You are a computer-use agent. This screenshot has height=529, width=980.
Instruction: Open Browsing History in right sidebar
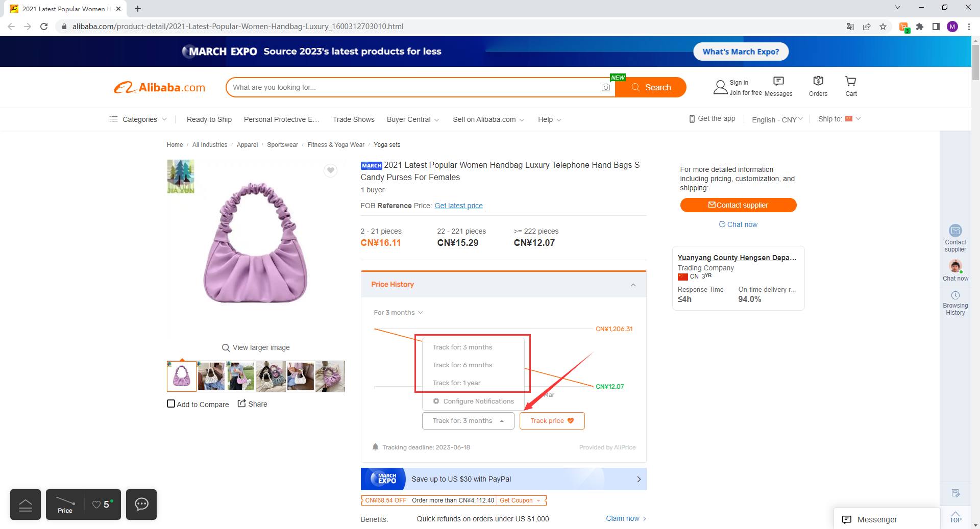pos(955,304)
